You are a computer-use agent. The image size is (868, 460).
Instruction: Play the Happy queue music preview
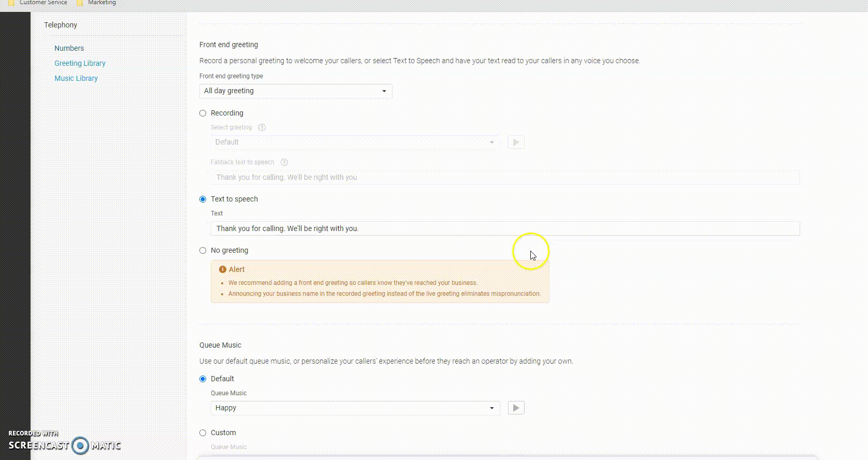(516, 408)
